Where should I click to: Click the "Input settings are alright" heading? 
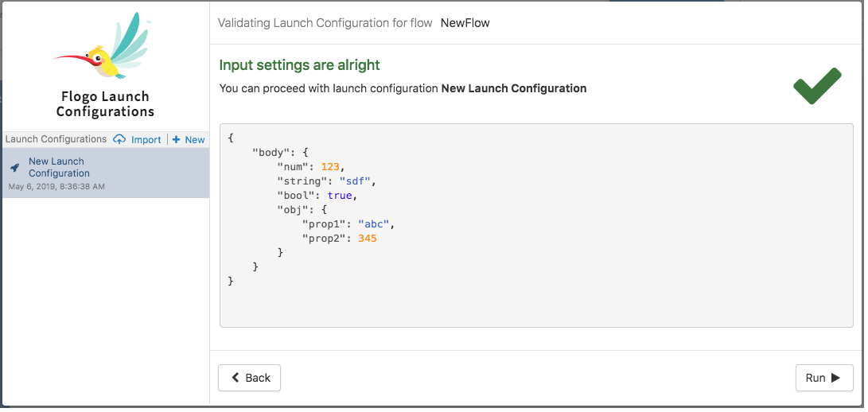(299, 65)
